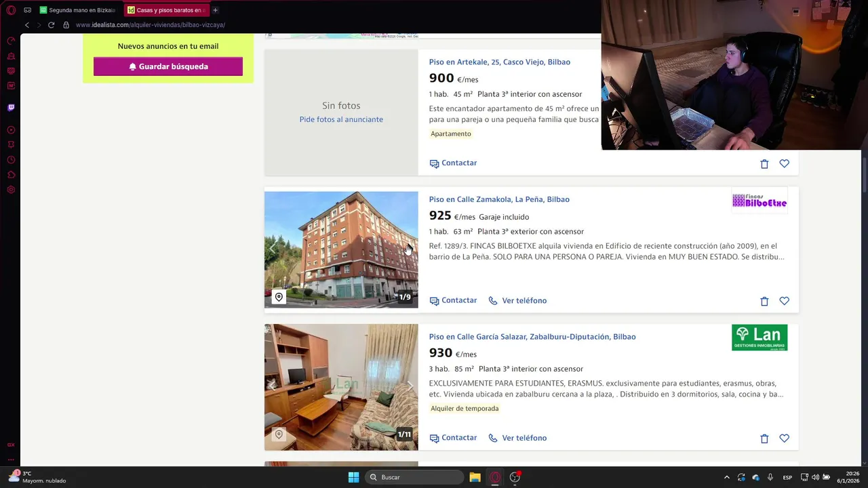Show phone for García Salazar listing

coord(517,438)
